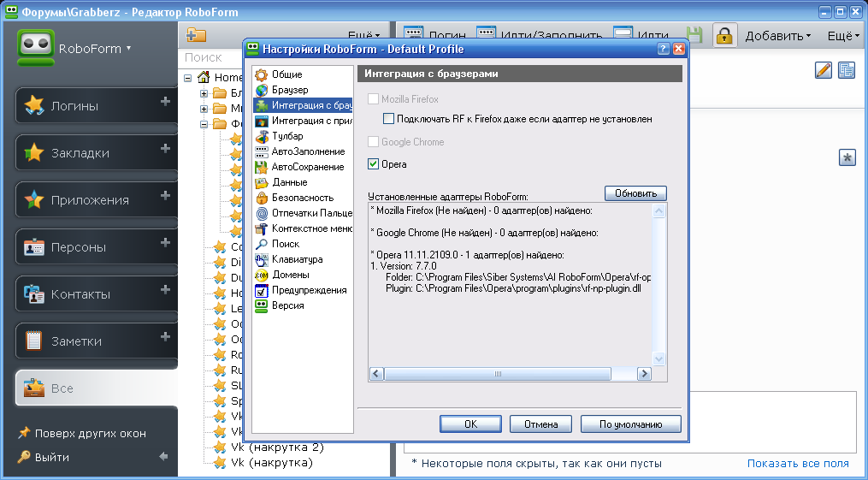This screenshot has height=480, width=868.
Task: Click the asterisk show-password icon
Action: tap(847, 157)
